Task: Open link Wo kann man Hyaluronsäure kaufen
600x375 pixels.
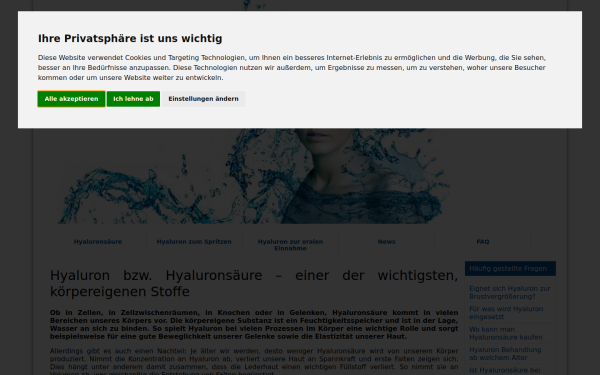Action: point(506,333)
